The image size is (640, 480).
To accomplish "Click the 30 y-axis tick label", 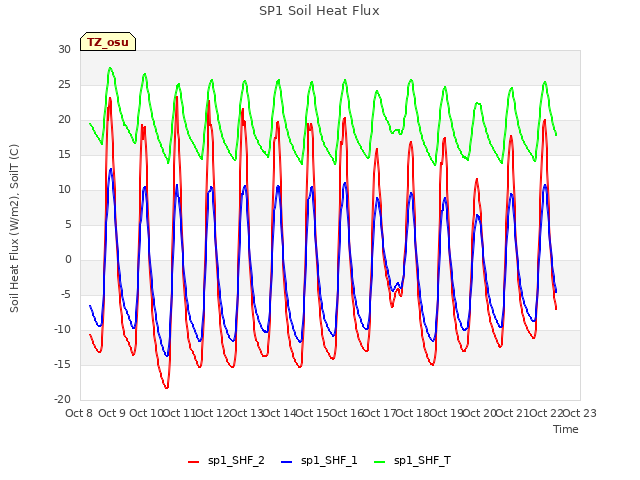I will (x=64, y=49).
